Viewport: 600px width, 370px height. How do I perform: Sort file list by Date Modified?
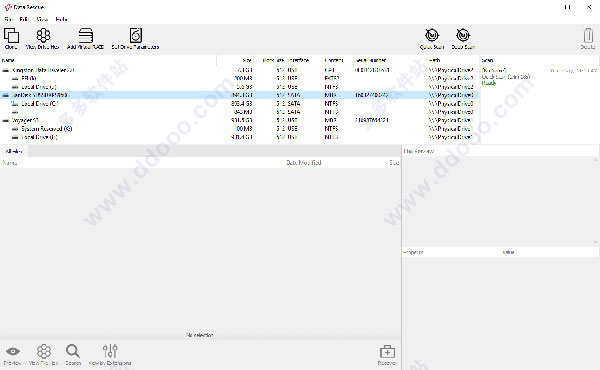coord(303,163)
